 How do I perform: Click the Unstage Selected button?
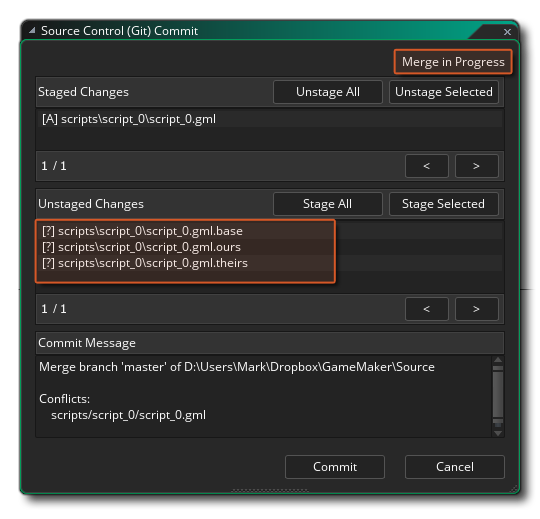pos(444,92)
